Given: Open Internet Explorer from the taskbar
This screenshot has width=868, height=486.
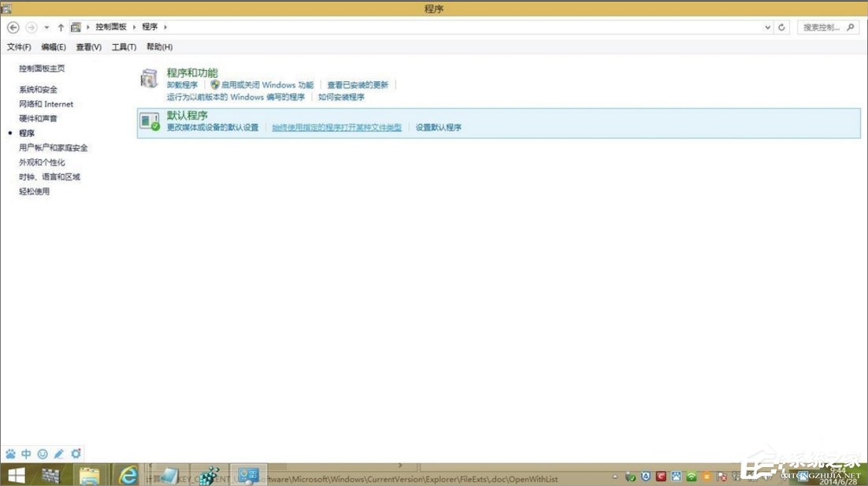Looking at the screenshot, I should click(x=128, y=474).
